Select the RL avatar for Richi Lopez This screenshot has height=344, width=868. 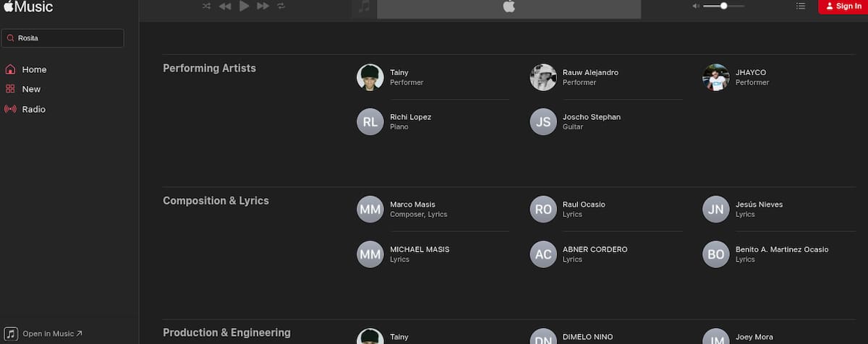click(x=370, y=121)
